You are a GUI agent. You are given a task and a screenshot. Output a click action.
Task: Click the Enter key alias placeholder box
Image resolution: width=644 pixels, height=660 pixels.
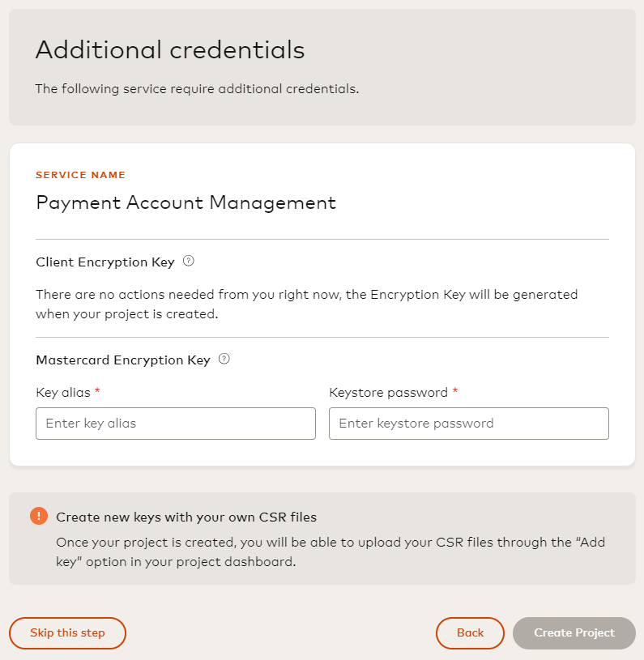[x=175, y=424]
